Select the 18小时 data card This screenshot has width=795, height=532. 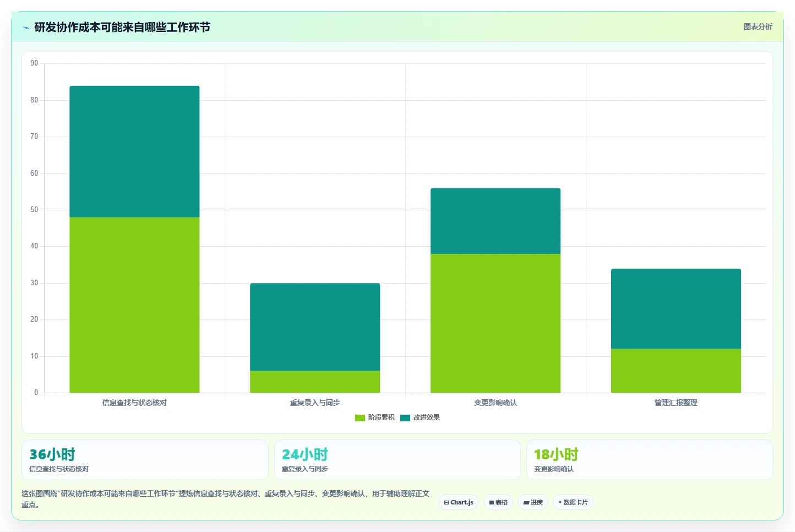pyautogui.click(x=650, y=460)
